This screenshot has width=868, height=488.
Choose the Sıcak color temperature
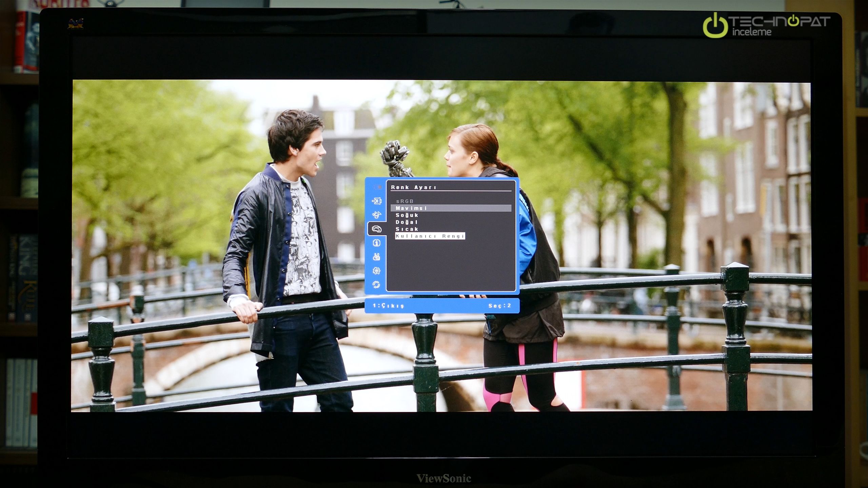point(407,229)
